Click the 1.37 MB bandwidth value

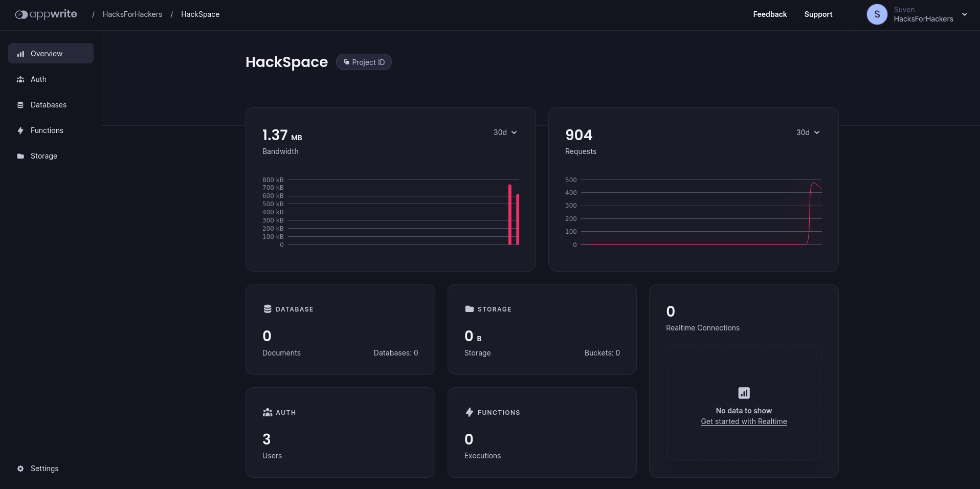point(282,135)
